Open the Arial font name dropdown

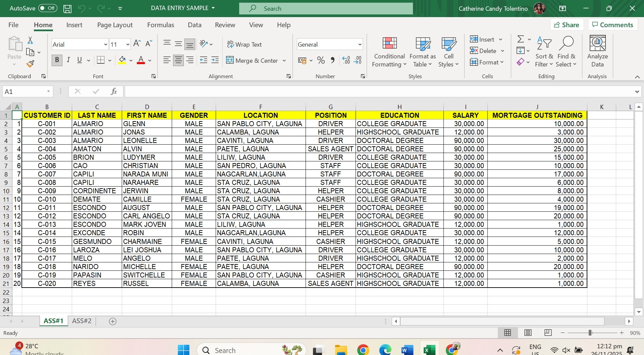(x=105, y=45)
